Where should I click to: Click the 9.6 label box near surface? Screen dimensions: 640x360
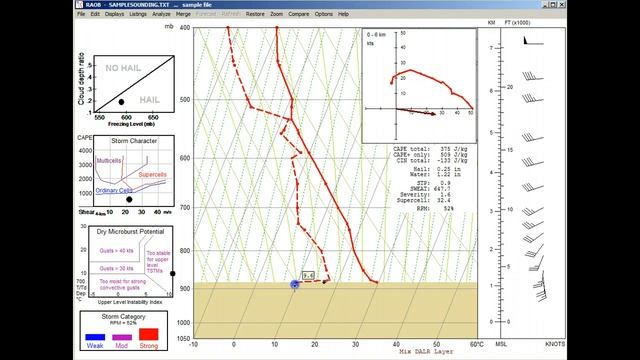coord(308,276)
